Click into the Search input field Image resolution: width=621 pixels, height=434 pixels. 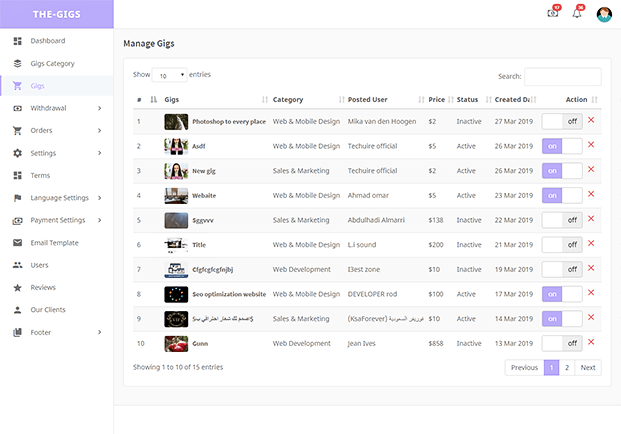pyautogui.click(x=562, y=76)
